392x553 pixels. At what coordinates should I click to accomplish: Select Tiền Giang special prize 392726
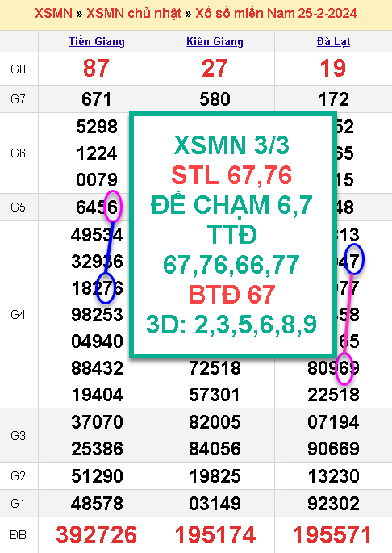click(x=96, y=534)
